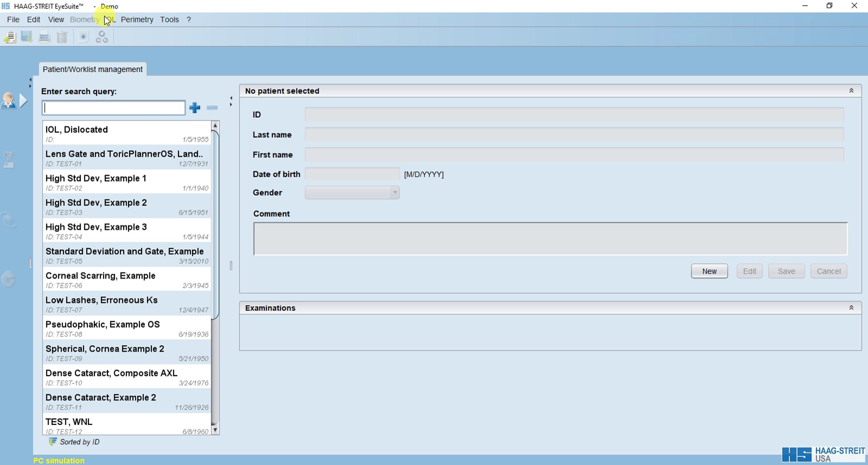This screenshot has height=465, width=868.
Task: Click the Sorted by ID sort icon
Action: point(53,442)
